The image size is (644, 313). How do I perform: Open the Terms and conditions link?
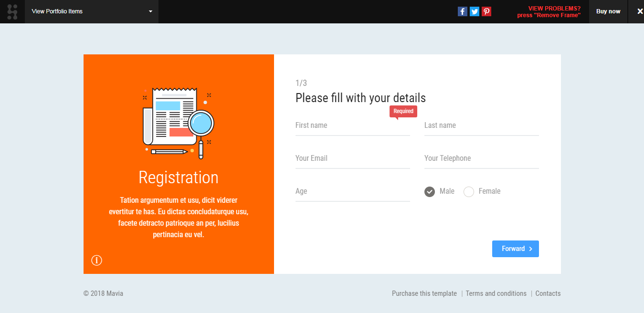pos(496,293)
